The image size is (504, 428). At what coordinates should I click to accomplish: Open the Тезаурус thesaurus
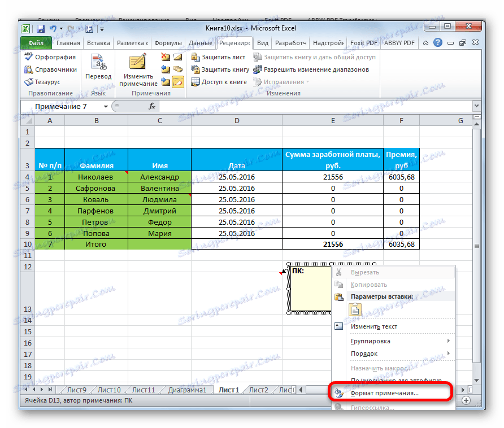pos(42,82)
